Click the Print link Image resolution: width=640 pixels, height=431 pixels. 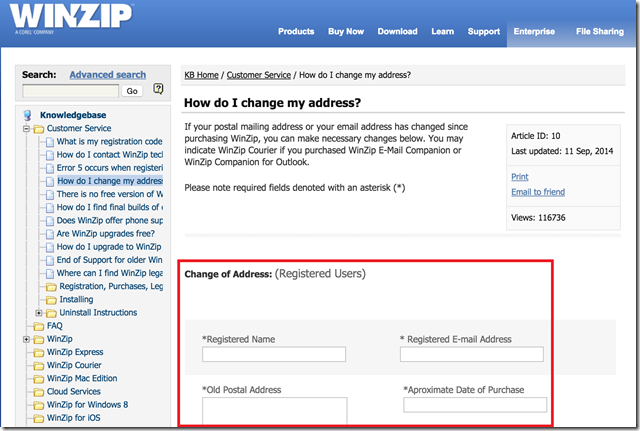tap(520, 177)
